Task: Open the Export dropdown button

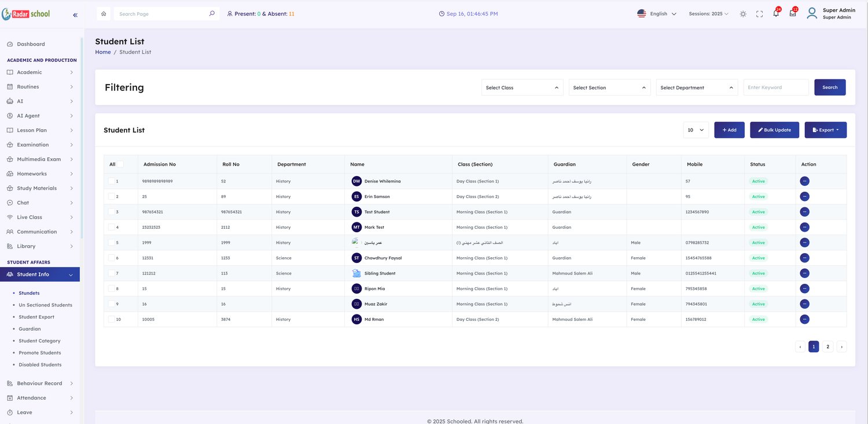Action: coord(825,130)
